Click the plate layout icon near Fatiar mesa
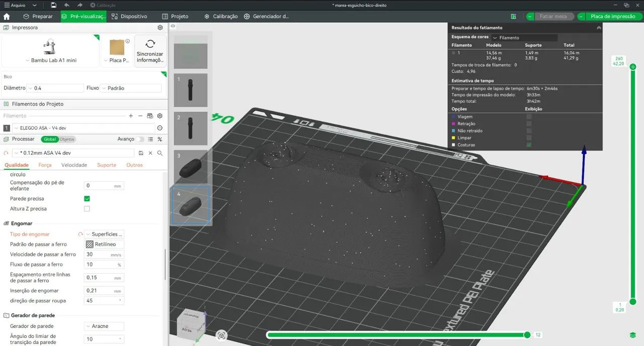The height and width of the screenshot is (346, 644). tap(513, 16)
